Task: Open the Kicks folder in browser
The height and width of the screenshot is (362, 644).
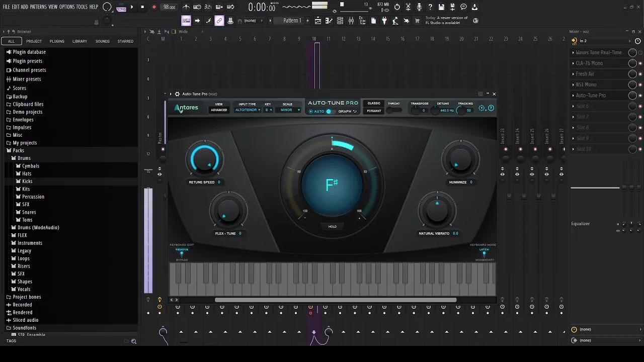Action: [27, 182]
